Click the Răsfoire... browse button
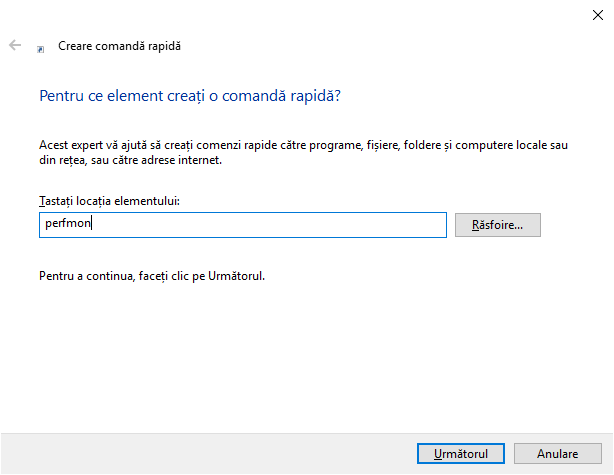The image size is (614, 475). (x=498, y=225)
